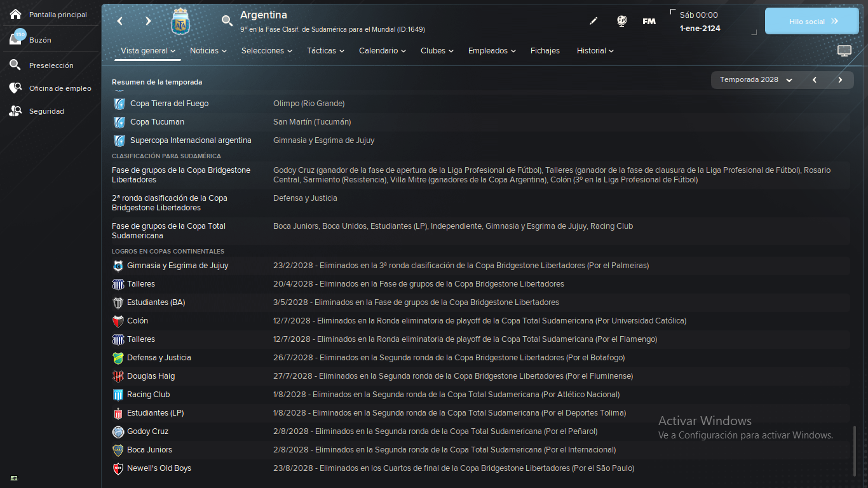Click the Boca Juniors badge
868x488 pixels.
[118, 450]
